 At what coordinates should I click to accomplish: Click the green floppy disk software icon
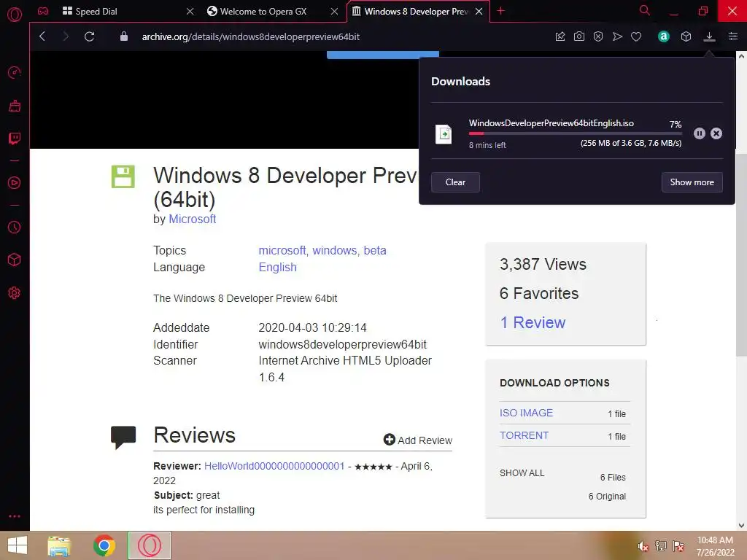(123, 176)
